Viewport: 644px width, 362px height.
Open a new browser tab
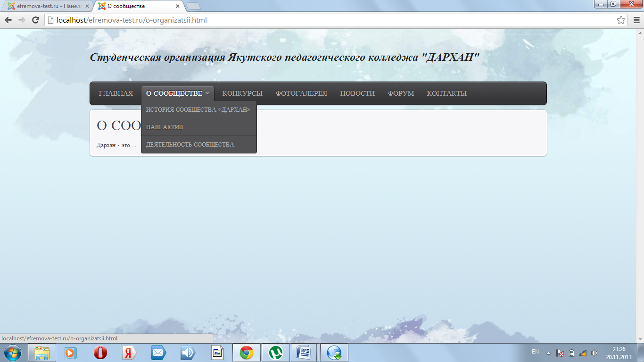[193, 6]
